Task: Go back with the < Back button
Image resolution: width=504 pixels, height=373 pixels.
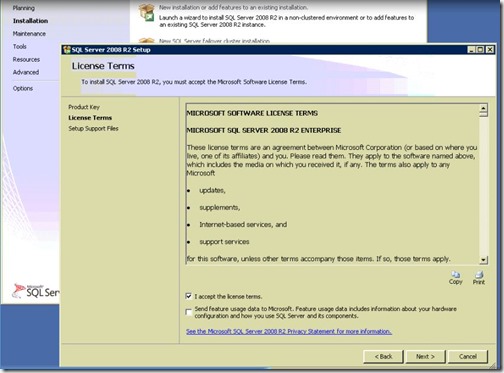Action: (x=383, y=356)
